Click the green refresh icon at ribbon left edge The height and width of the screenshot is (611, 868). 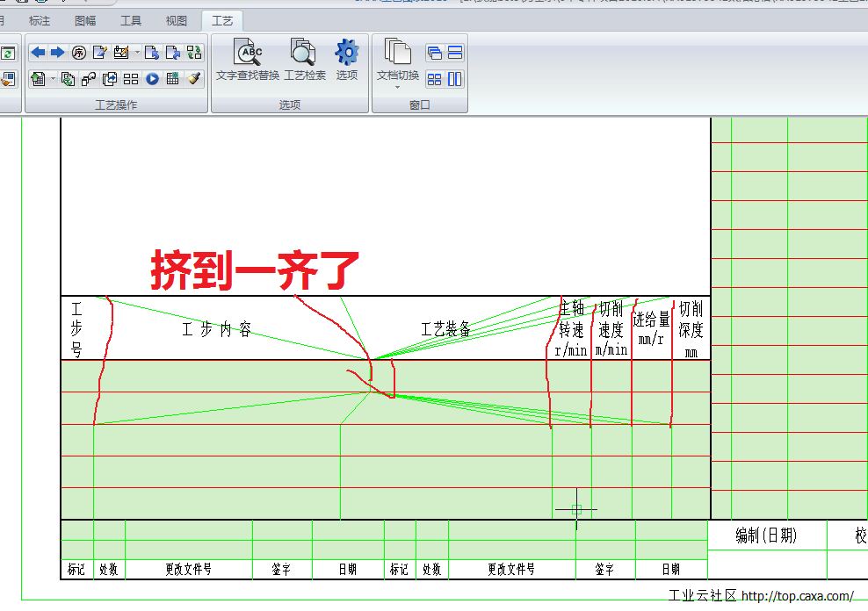click(x=8, y=54)
